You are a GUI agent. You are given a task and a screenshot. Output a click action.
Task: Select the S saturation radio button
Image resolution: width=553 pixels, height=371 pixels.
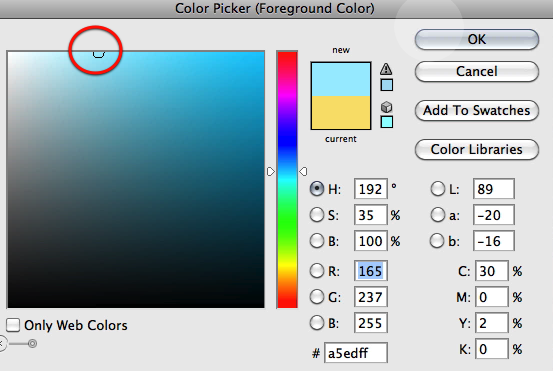pos(316,215)
